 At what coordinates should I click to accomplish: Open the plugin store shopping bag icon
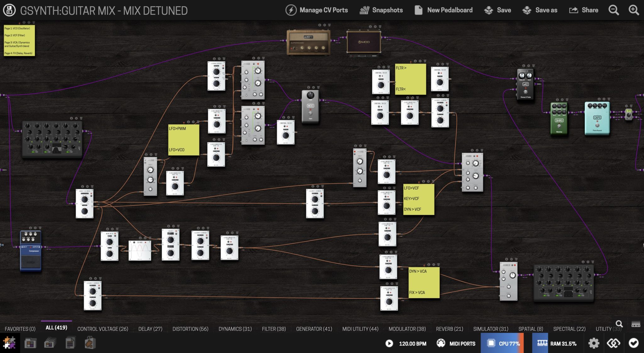[90, 343]
